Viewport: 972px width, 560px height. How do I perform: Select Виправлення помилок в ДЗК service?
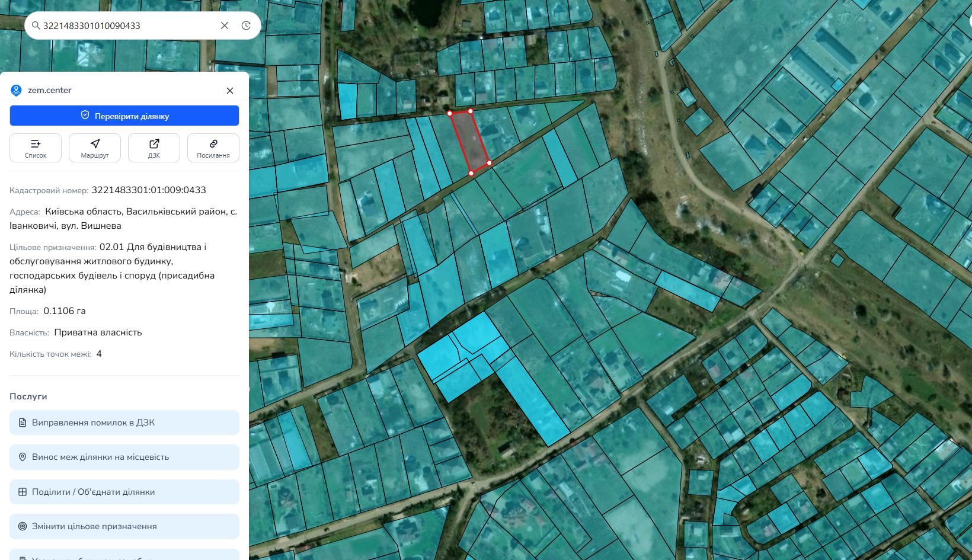pyautogui.click(x=124, y=423)
